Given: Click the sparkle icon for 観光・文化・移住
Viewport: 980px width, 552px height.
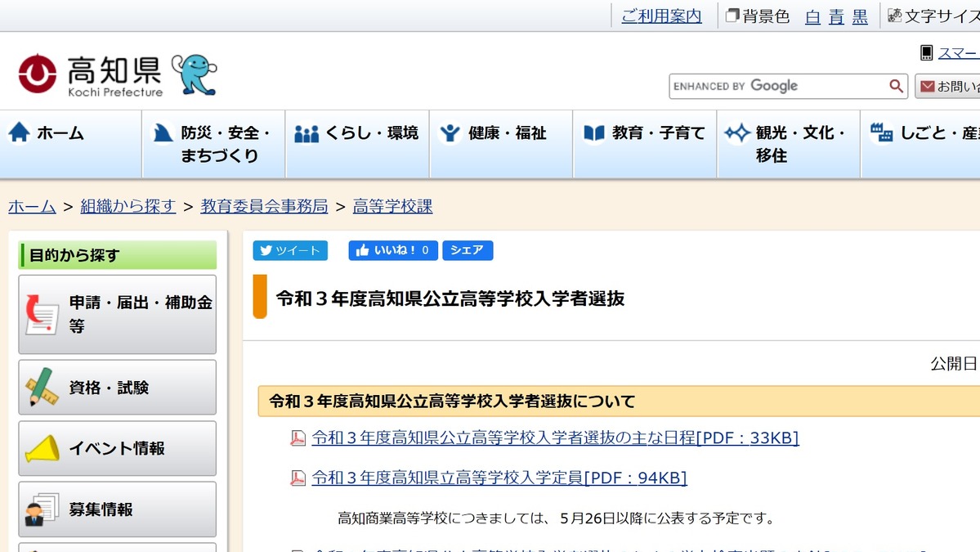Looking at the screenshot, I should pyautogui.click(x=737, y=132).
